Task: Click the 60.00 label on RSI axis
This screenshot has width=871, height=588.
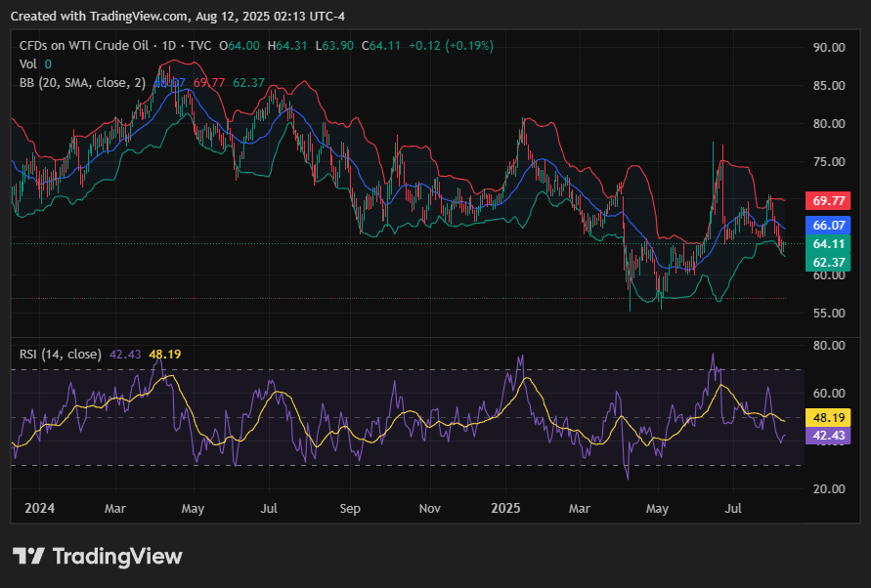Action: point(829,393)
